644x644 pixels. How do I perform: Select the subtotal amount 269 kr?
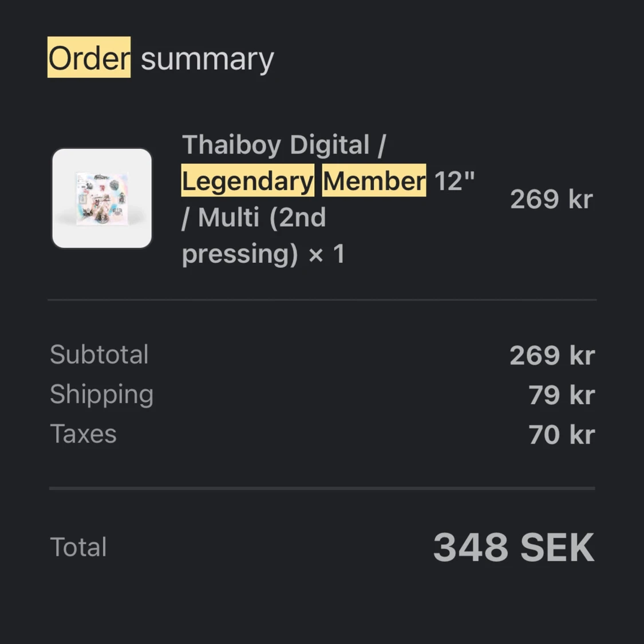click(552, 355)
